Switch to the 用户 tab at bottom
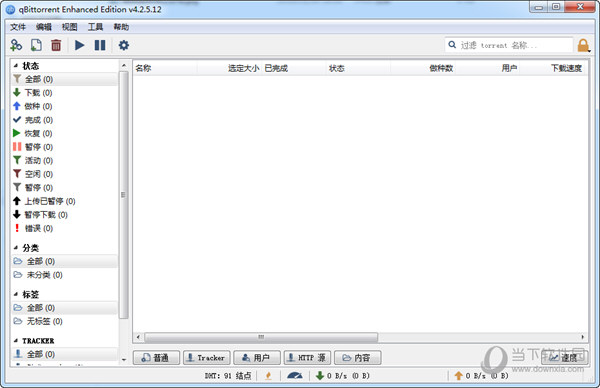The height and width of the screenshot is (388, 600). tap(257, 358)
